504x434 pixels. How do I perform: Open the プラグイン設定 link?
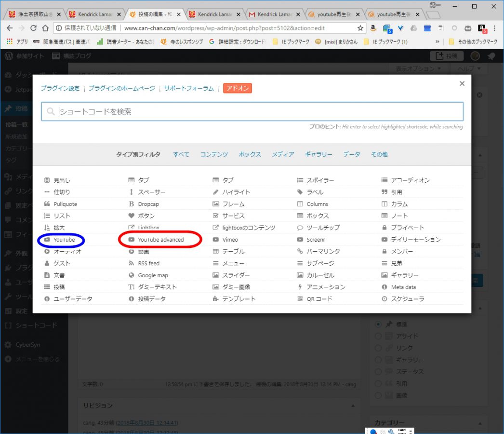(60, 88)
